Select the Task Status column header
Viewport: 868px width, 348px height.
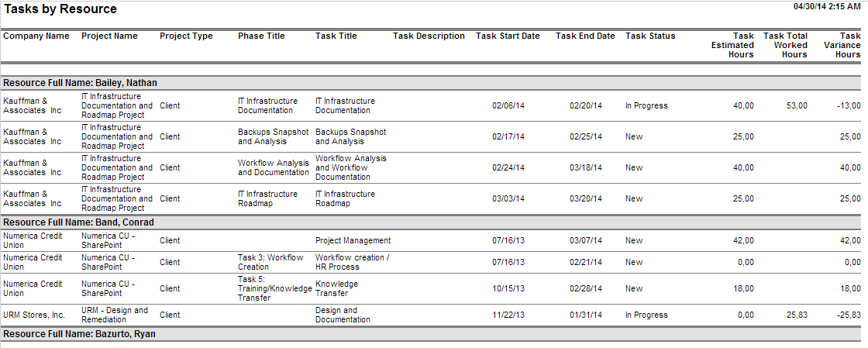(x=650, y=36)
